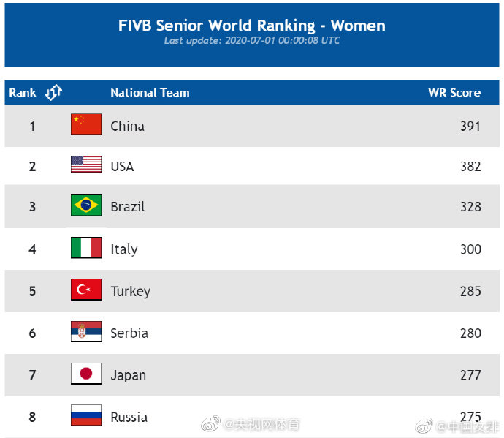Click the rank sort arrows icon
Image resolution: width=504 pixels, height=438 pixels.
point(53,92)
